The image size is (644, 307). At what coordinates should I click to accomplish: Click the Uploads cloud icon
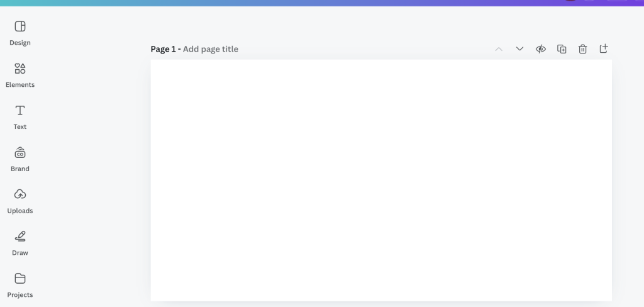coord(20,194)
